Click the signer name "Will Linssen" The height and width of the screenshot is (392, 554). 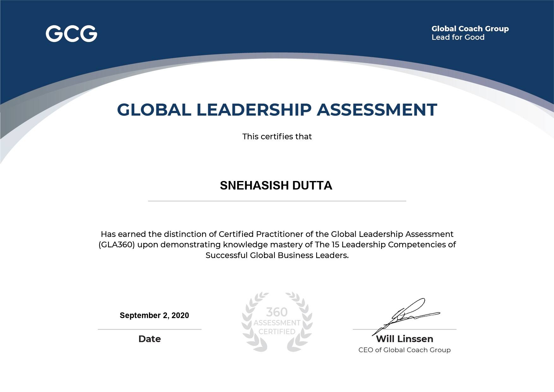click(405, 339)
